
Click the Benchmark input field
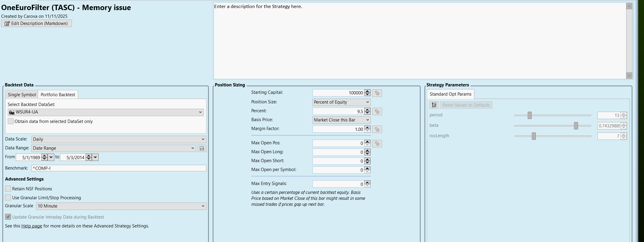(x=119, y=168)
